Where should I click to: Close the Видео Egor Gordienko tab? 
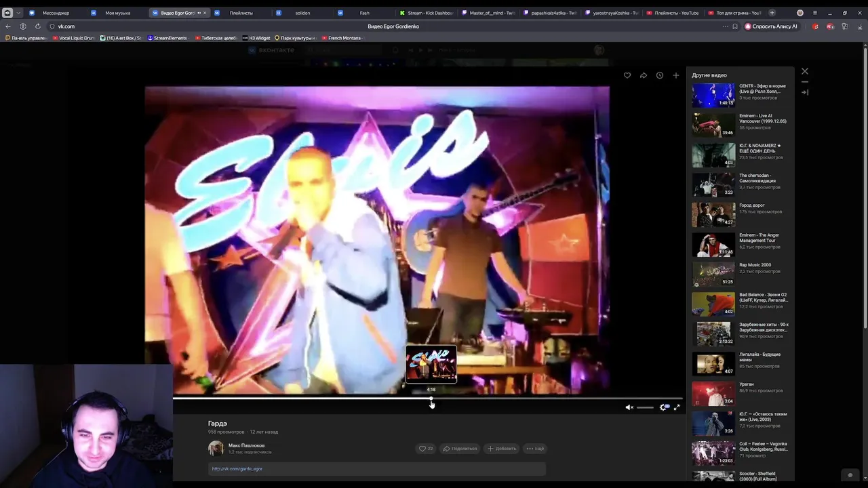tap(205, 13)
